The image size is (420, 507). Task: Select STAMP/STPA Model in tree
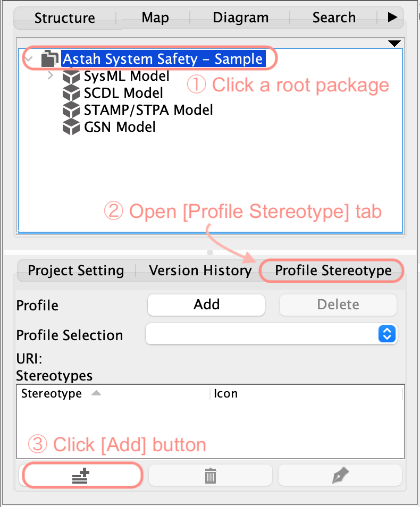(x=148, y=110)
